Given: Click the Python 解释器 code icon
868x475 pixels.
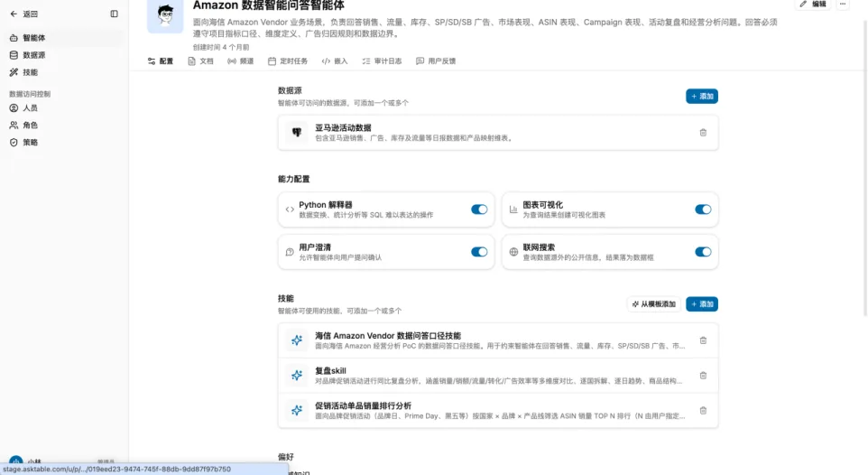Looking at the screenshot, I should (290, 210).
